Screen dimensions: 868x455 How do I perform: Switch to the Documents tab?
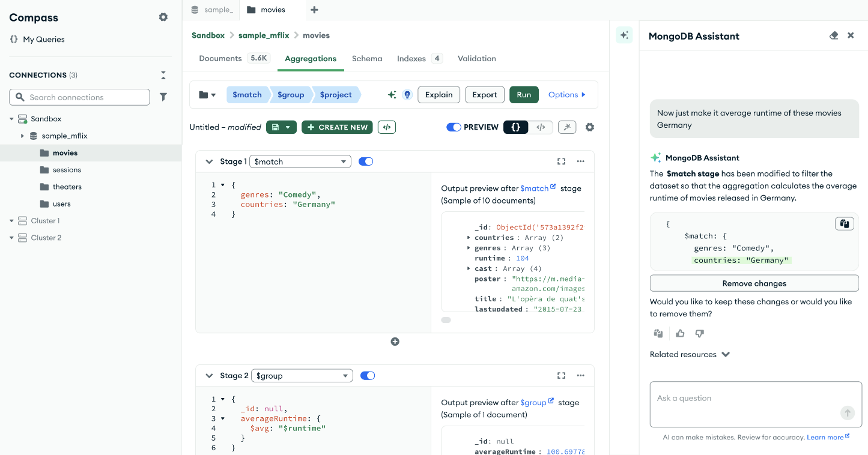click(234, 58)
